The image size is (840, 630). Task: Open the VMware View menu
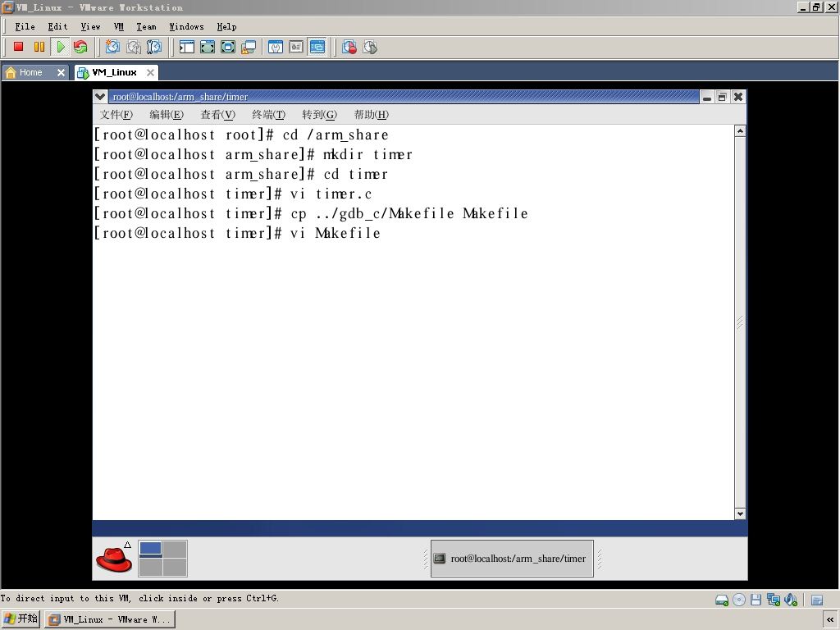(x=90, y=27)
